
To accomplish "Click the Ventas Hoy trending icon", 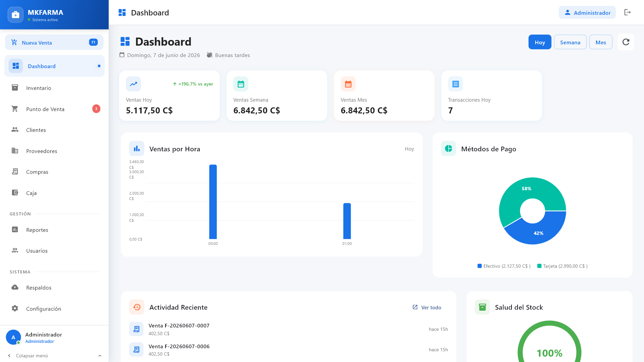I will point(133,84).
